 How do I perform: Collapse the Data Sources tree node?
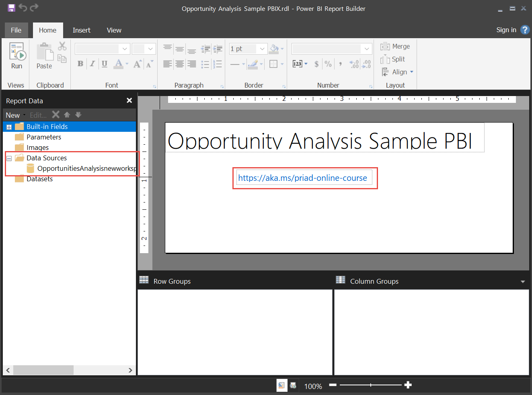tap(9, 158)
